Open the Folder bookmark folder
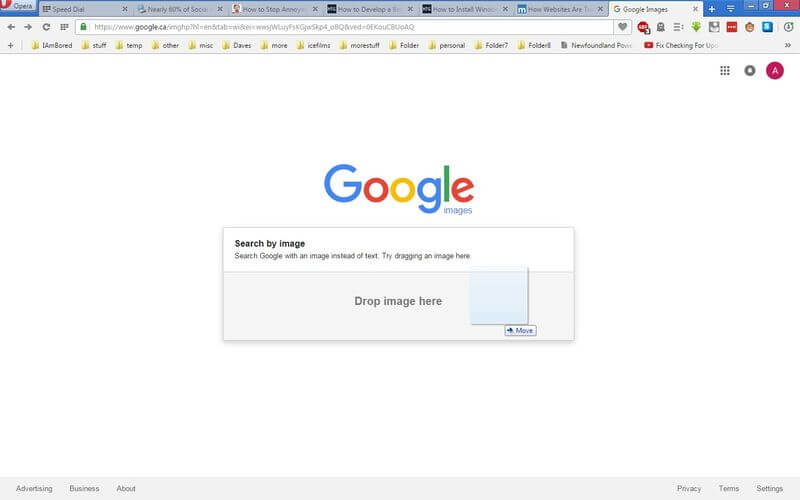Viewport: 800px width, 500px height. [x=404, y=45]
